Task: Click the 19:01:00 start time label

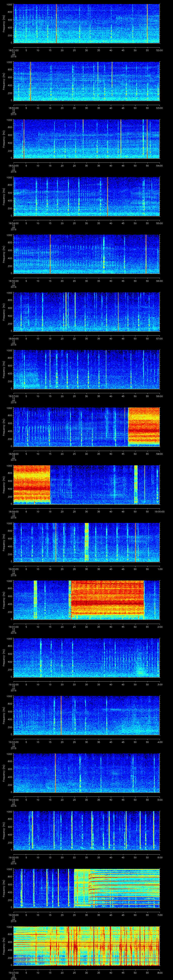Action: pyautogui.click(x=14, y=627)
